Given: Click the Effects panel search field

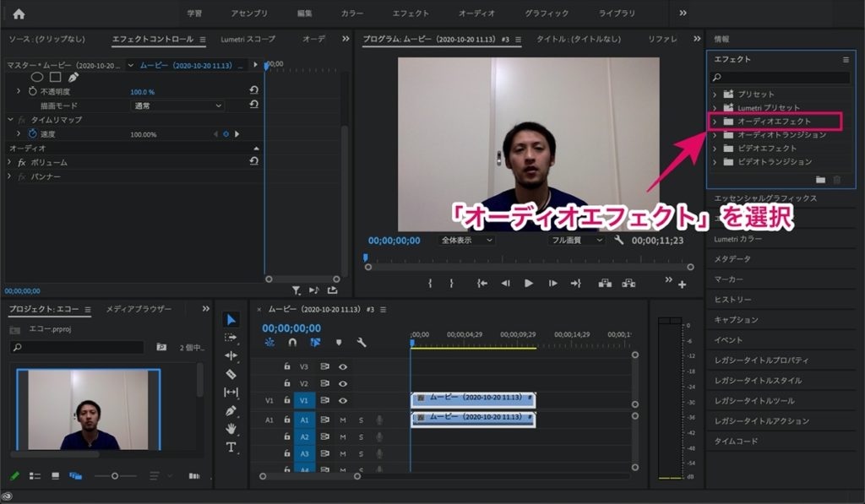Looking at the screenshot, I should [x=780, y=77].
